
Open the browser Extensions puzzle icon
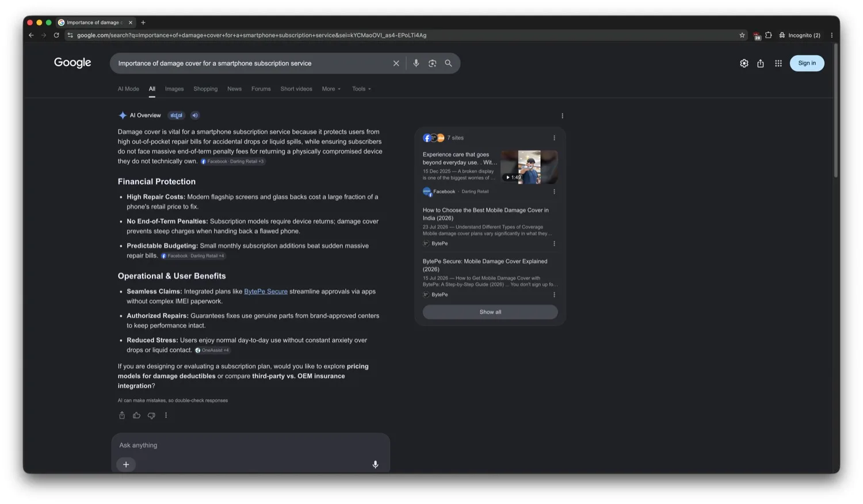[x=769, y=35]
